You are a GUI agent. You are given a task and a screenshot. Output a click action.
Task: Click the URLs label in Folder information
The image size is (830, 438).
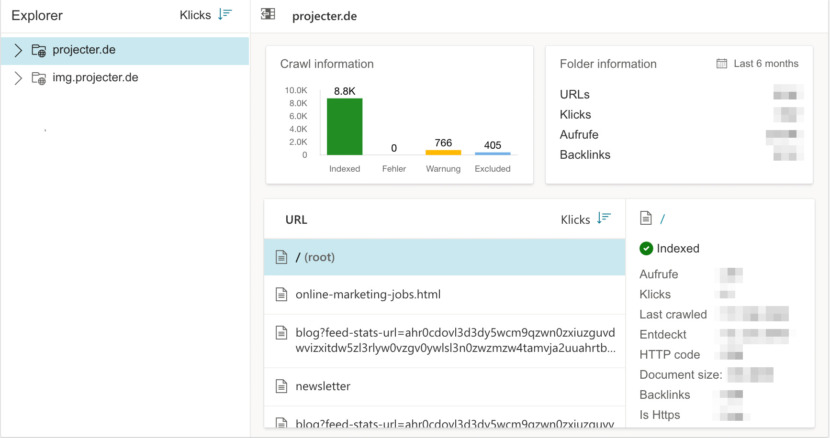coord(574,94)
